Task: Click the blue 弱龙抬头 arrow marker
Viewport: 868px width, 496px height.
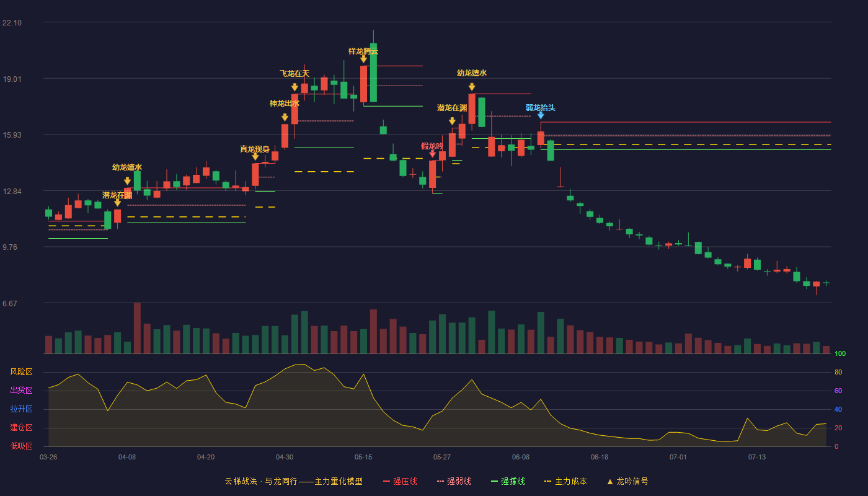Action: 541,115
